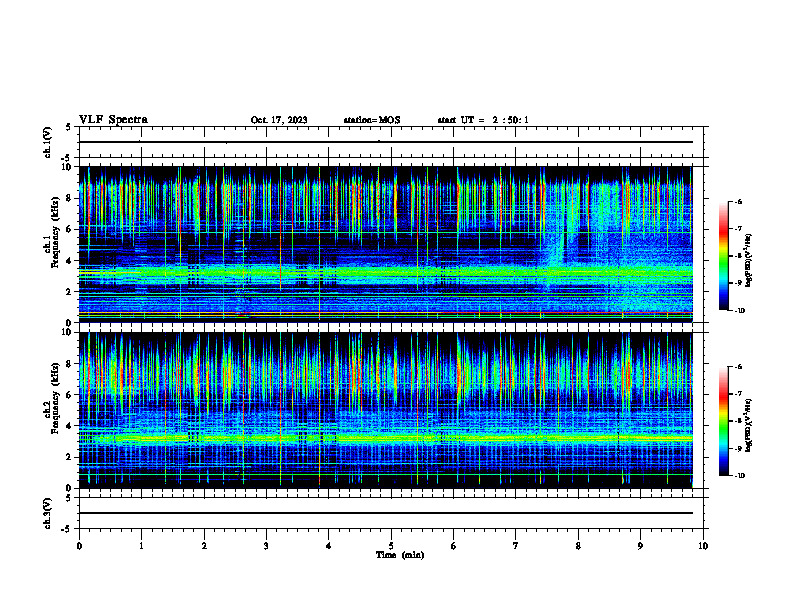Click the log(PSD) label beside the ch.2 colorbar
The image size is (792, 612).
click(x=749, y=425)
